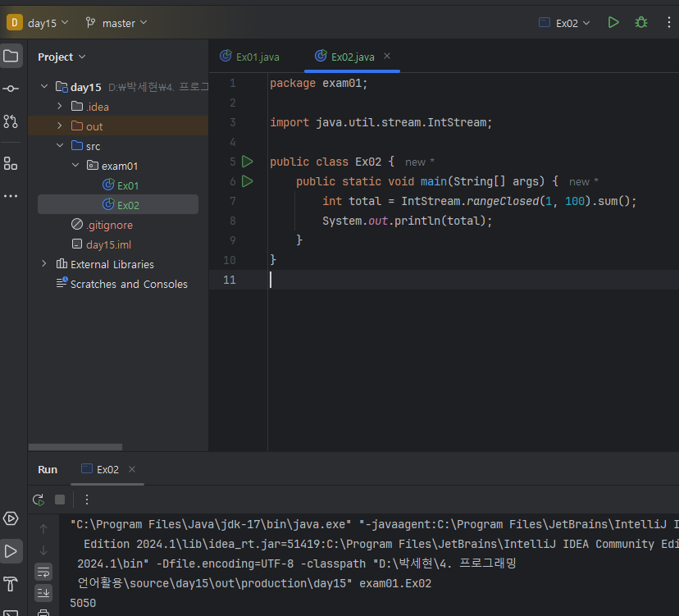Open the master branch dropdown
The width and height of the screenshot is (679, 616).
[117, 23]
